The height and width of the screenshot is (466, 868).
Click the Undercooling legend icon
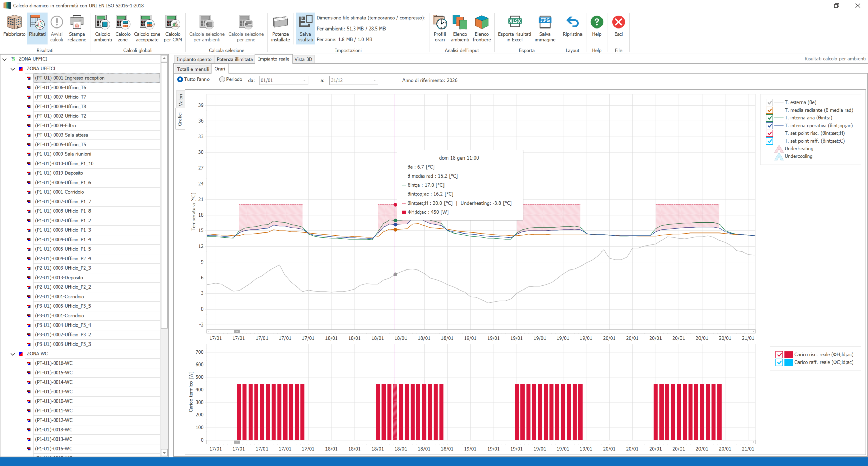click(779, 156)
